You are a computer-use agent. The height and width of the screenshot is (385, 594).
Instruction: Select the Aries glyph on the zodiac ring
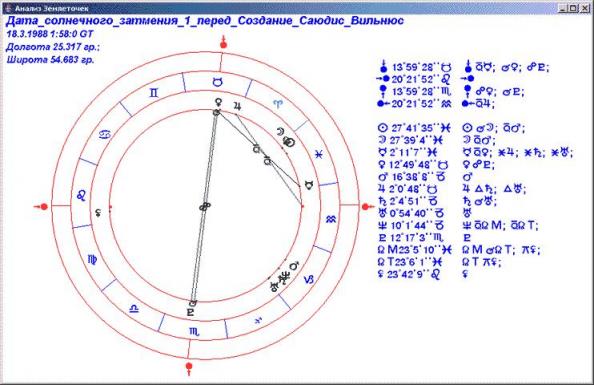coord(278,103)
